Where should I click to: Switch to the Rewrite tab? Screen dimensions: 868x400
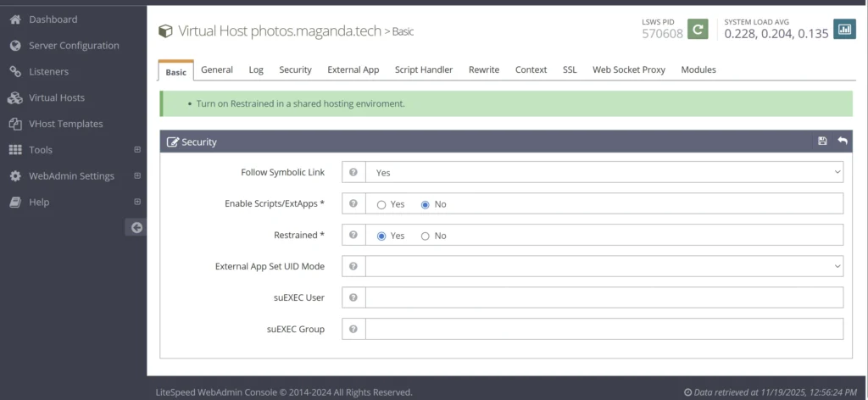483,69
